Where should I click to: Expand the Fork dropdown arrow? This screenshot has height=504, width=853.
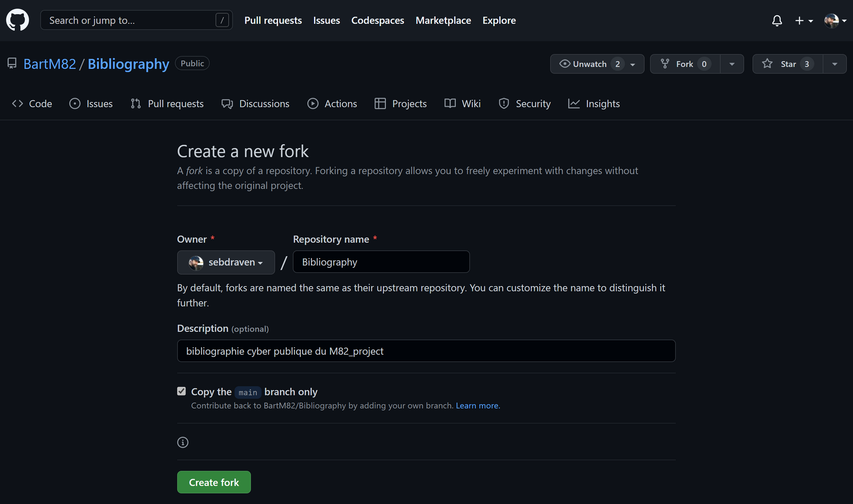click(x=732, y=64)
